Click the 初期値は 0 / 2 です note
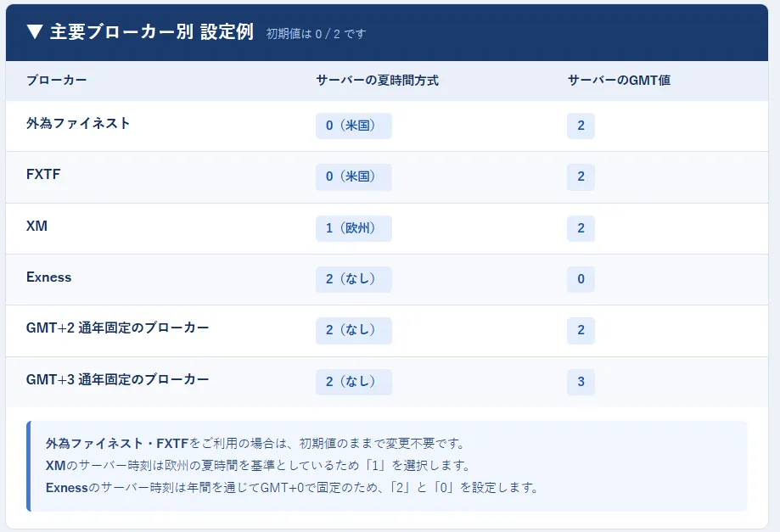The width and height of the screenshot is (780, 532). click(316, 34)
